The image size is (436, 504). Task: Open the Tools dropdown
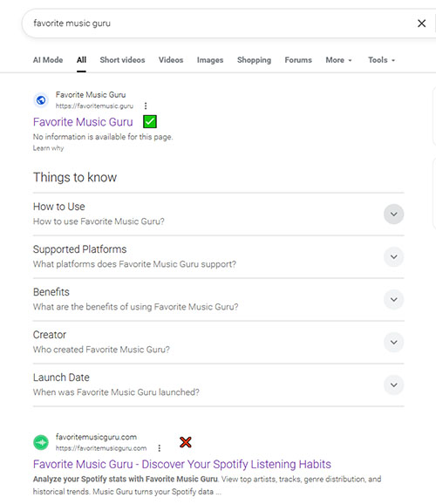pyautogui.click(x=382, y=60)
